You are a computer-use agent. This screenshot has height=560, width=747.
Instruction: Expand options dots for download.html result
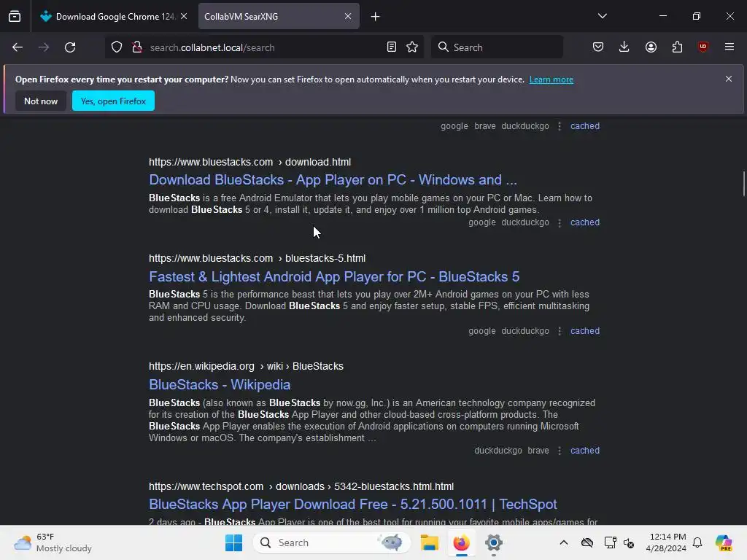pyautogui.click(x=560, y=222)
